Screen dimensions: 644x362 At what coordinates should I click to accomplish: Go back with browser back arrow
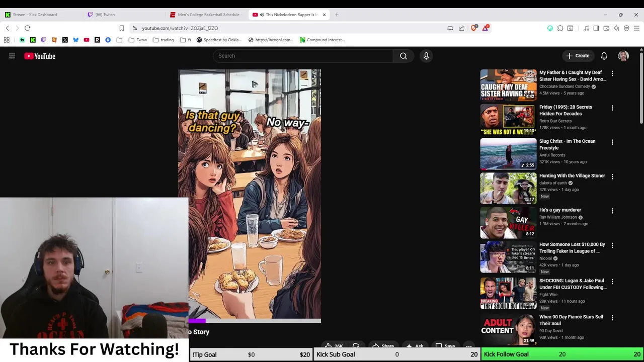pyautogui.click(x=8, y=28)
